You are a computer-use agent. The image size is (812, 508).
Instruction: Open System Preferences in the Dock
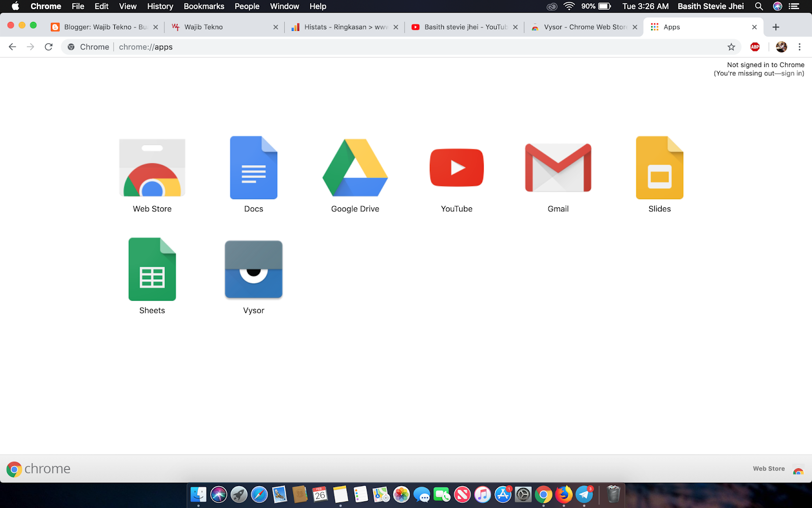pyautogui.click(x=523, y=494)
